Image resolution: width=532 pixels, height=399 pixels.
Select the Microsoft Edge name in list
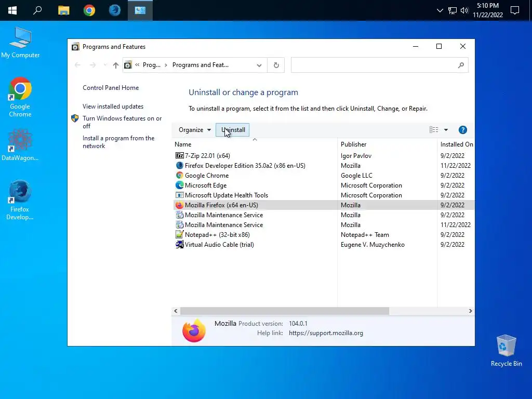[206, 185]
